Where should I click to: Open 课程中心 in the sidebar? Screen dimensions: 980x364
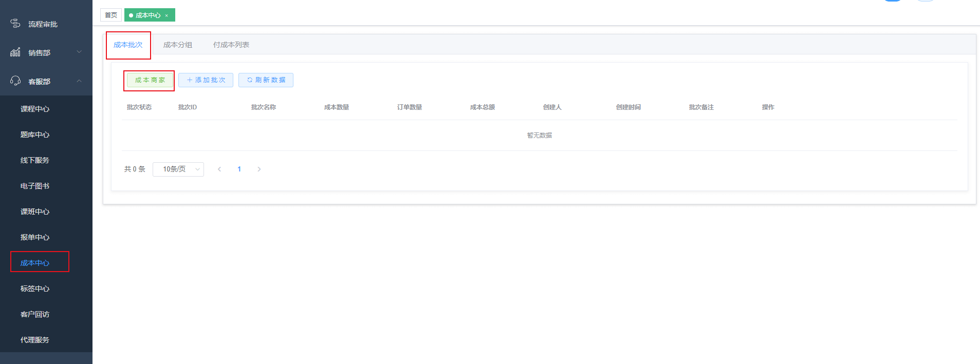coord(35,109)
